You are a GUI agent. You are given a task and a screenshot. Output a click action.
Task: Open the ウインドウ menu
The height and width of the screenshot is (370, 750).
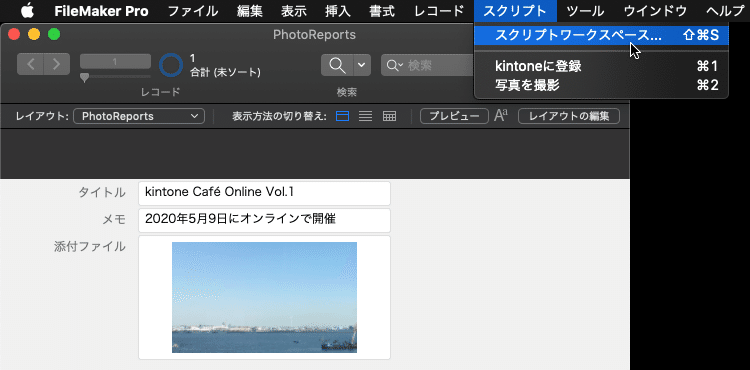tap(655, 11)
